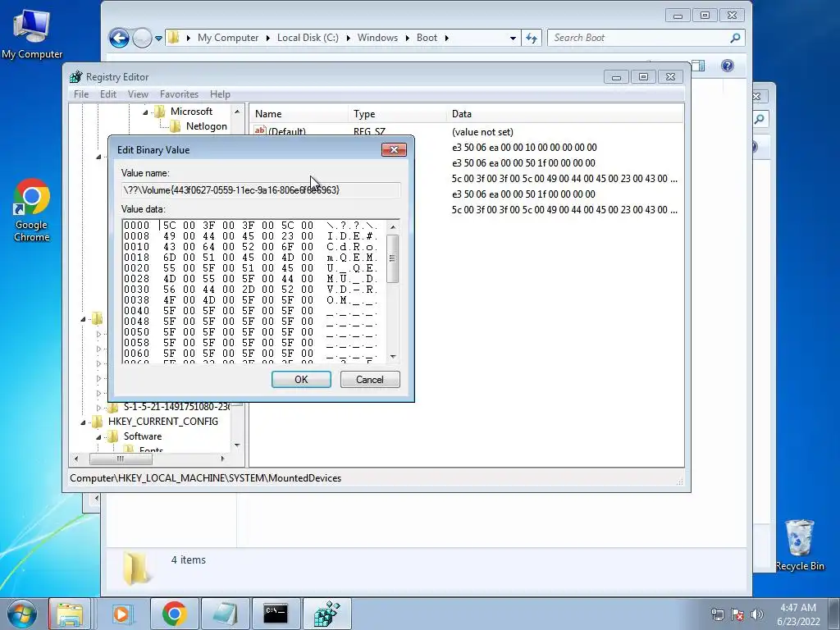The height and width of the screenshot is (630, 840).
Task: Collapse the Microsoft tree node
Action: pos(145,112)
